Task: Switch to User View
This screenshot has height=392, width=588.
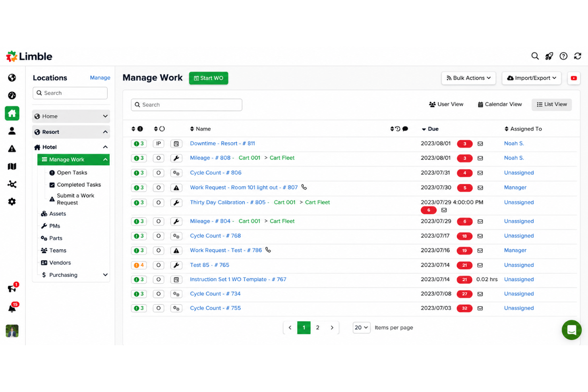Action: (446, 104)
